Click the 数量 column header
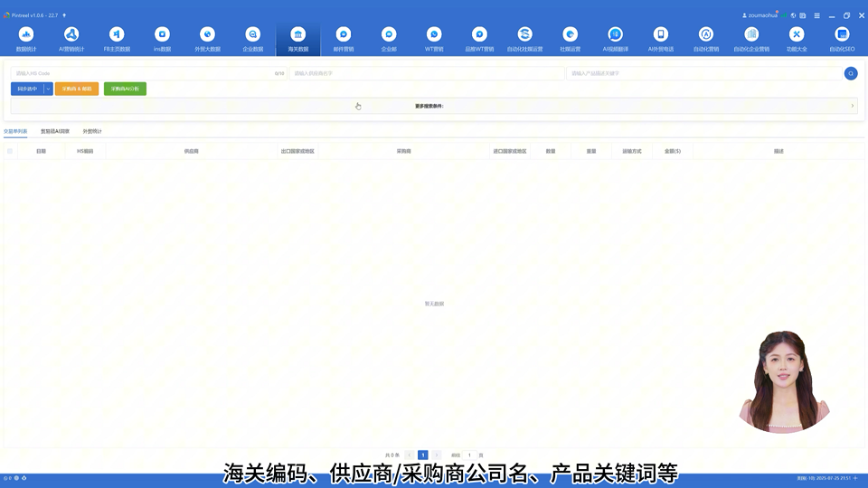This screenshot has width=868, height=488. (x=551, y=151)
